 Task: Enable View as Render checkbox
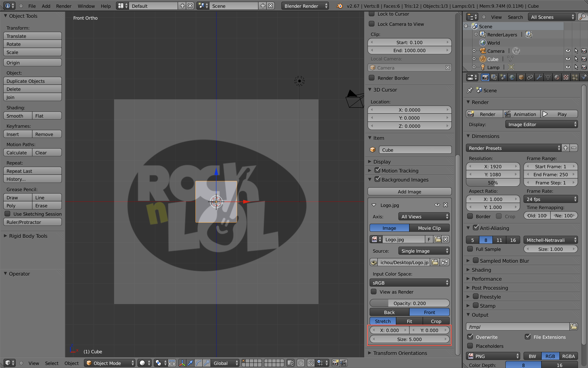(x=374, y=292)
